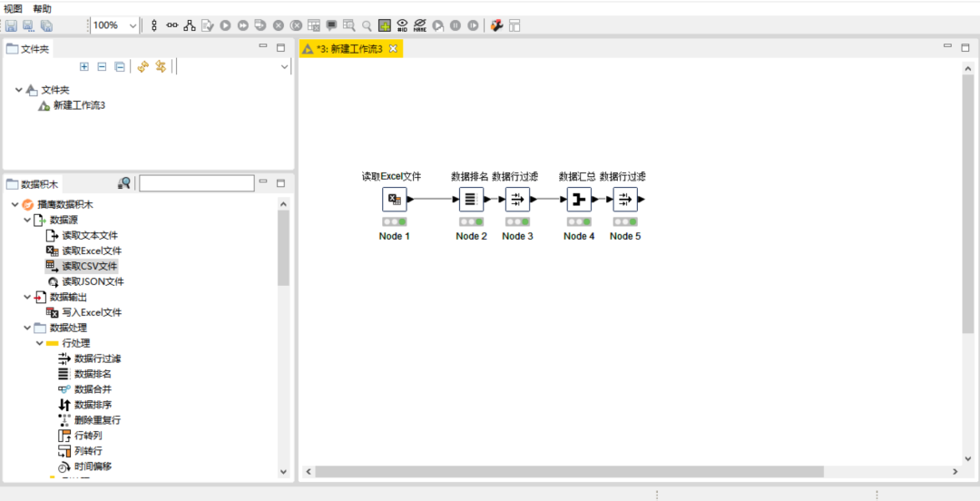
Task: Select 读取CSV文件 in the tree
Action: tap(89, 267)
